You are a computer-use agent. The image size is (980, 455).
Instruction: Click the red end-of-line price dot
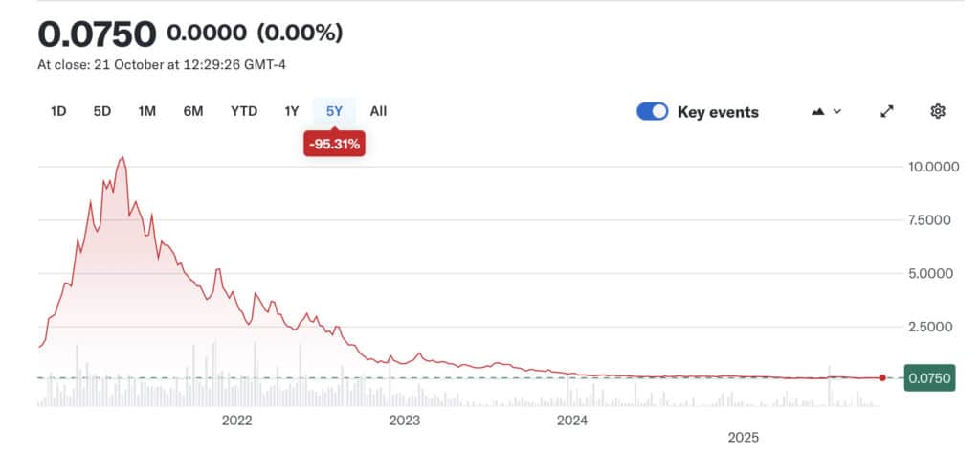point(882,377)
